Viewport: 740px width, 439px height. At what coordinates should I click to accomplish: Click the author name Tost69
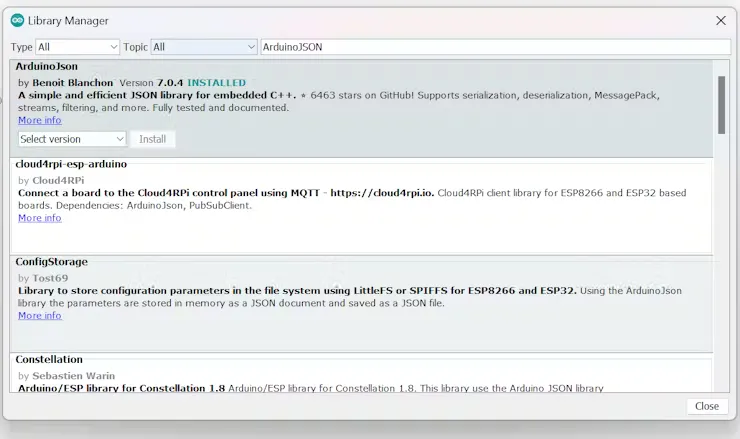click(50, 278)
